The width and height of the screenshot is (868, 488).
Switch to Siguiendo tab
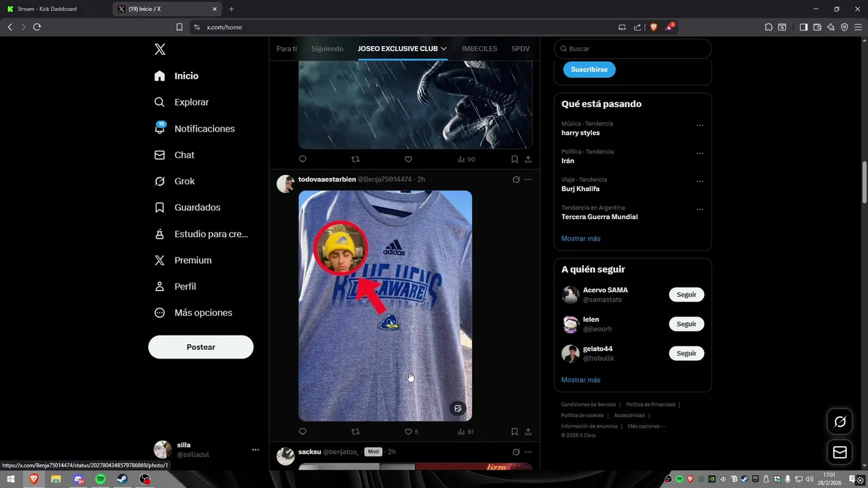click(327, 49)
